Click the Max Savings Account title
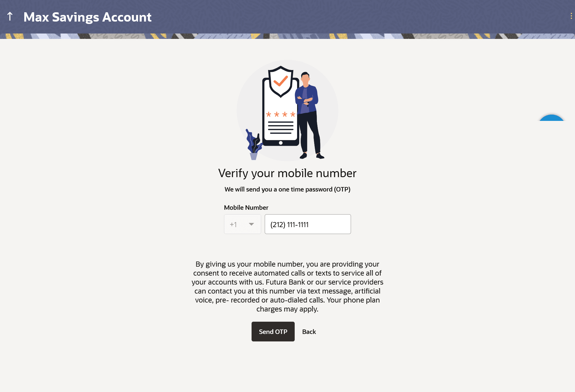 point(87,17)
